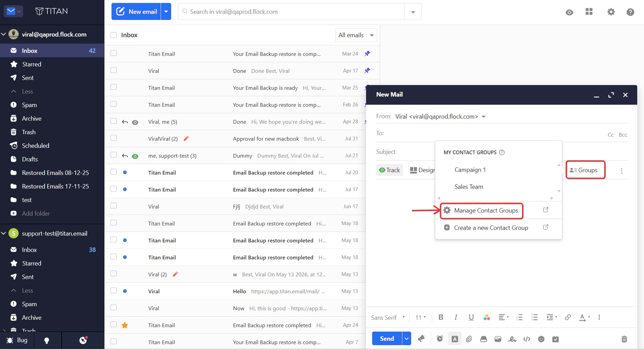The image size is (644, 350).
Task: Select the Campaign 1 contact group
Action: [x=470, y=170]
